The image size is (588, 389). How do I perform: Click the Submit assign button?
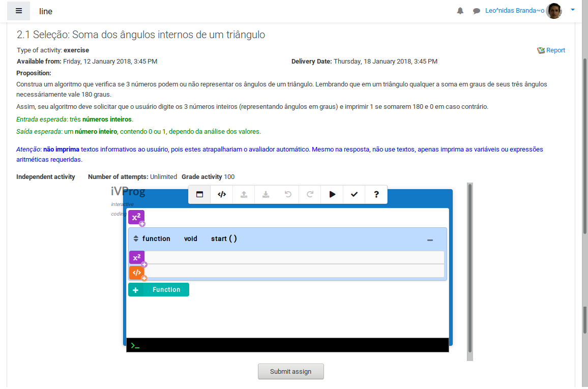point(290,372)
